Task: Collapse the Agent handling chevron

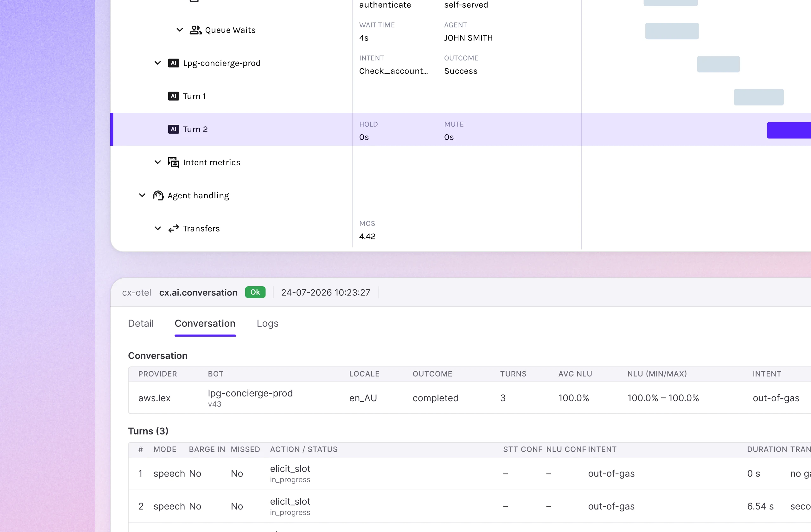Action: pos(142,195)
